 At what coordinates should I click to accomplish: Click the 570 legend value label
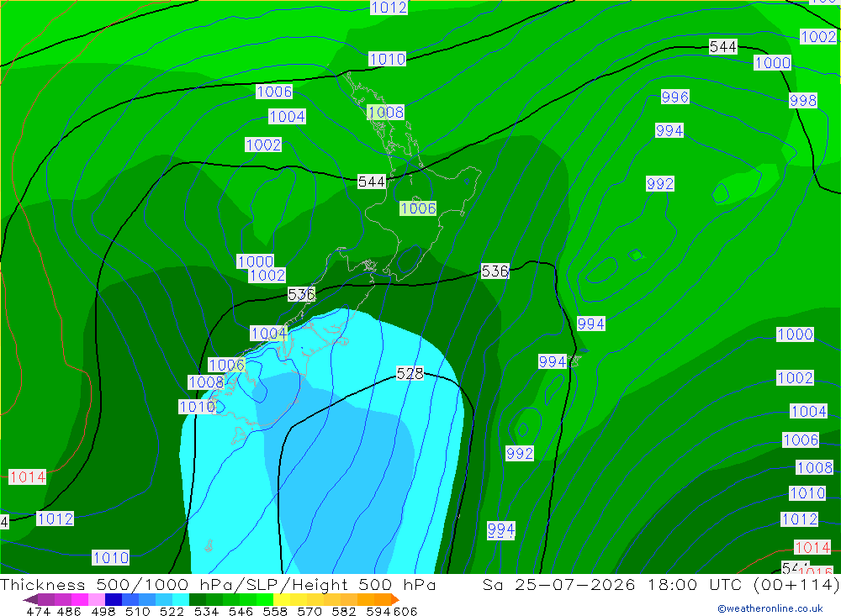click(309, 611)
